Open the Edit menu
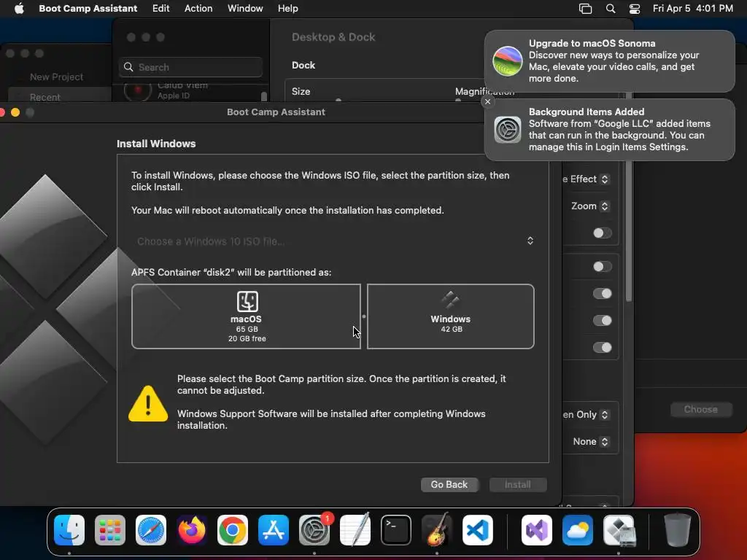The width and height of the screenshot is (747, 560). click(160, 8)
